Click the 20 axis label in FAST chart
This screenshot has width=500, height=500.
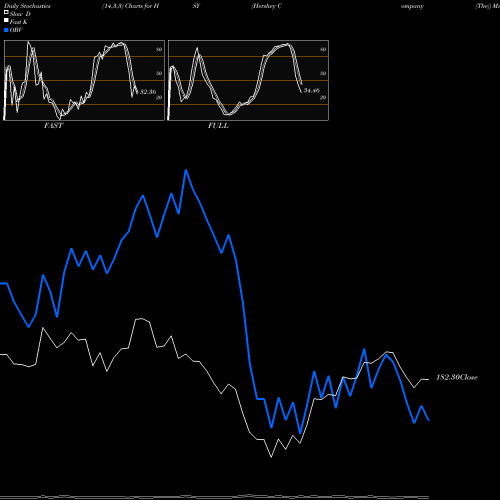(x=159, y=97)
